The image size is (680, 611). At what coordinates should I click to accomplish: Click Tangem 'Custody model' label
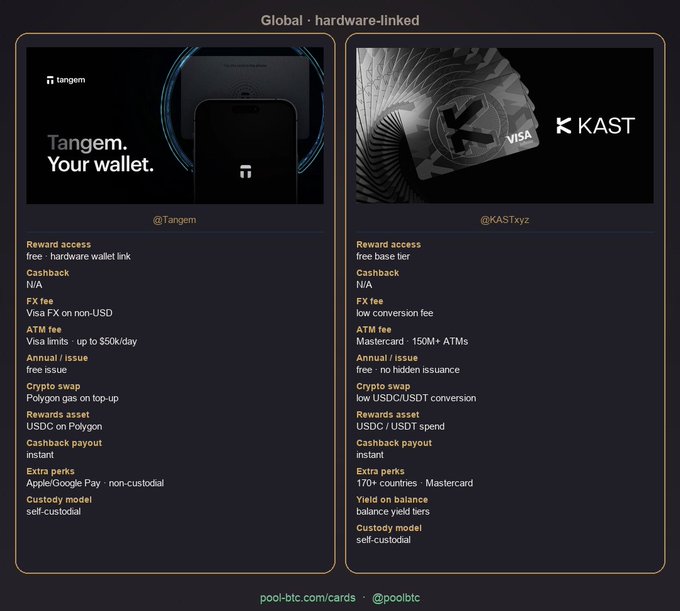[x=59, y=500]
